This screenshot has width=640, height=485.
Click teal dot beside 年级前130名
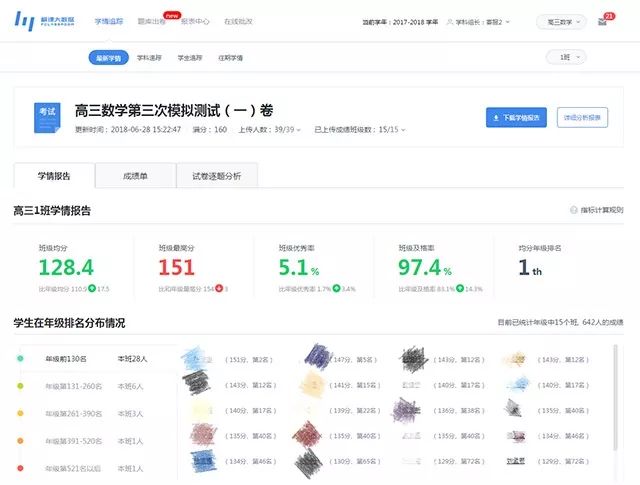point(20,358)
